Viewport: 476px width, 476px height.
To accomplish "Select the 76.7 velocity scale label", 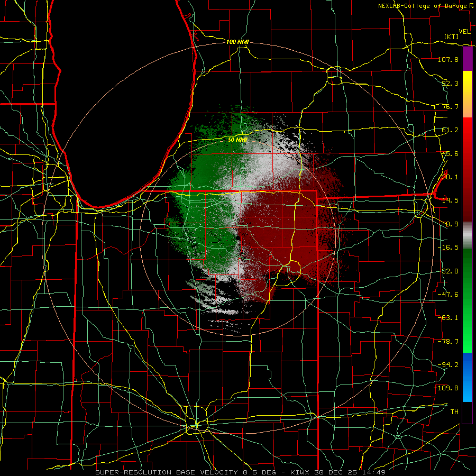I will (450, 106).
